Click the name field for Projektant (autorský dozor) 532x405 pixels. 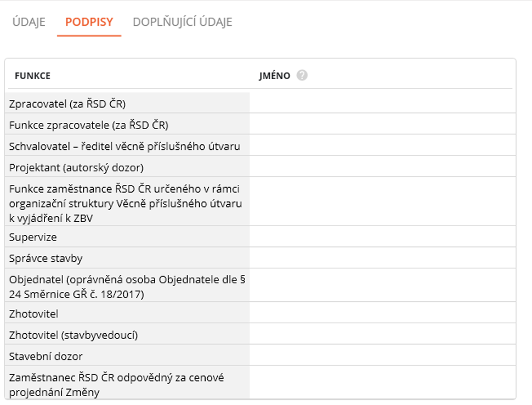tap(382, 167)
